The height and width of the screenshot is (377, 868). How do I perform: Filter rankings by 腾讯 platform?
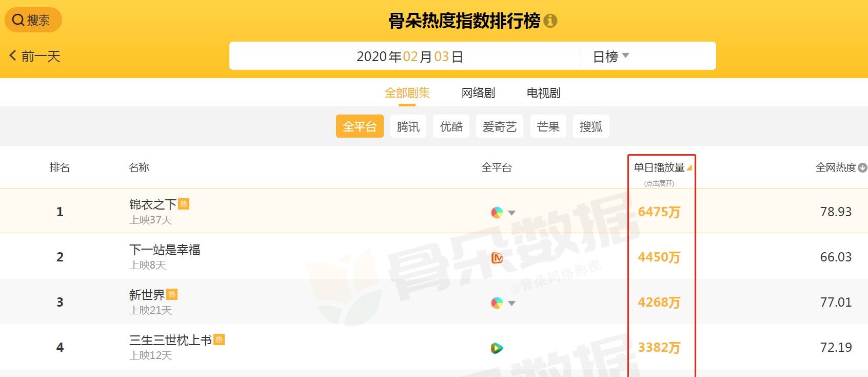[408, 126]
